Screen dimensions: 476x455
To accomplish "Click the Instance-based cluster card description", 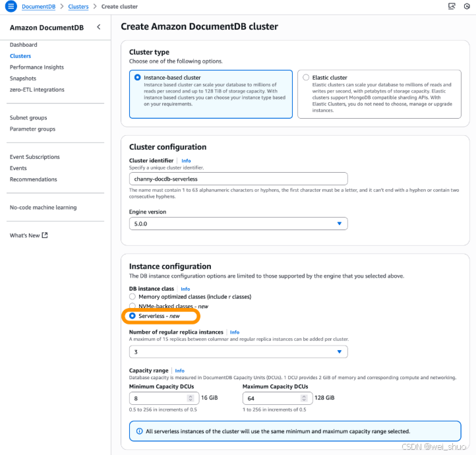I will pos(215,94).
